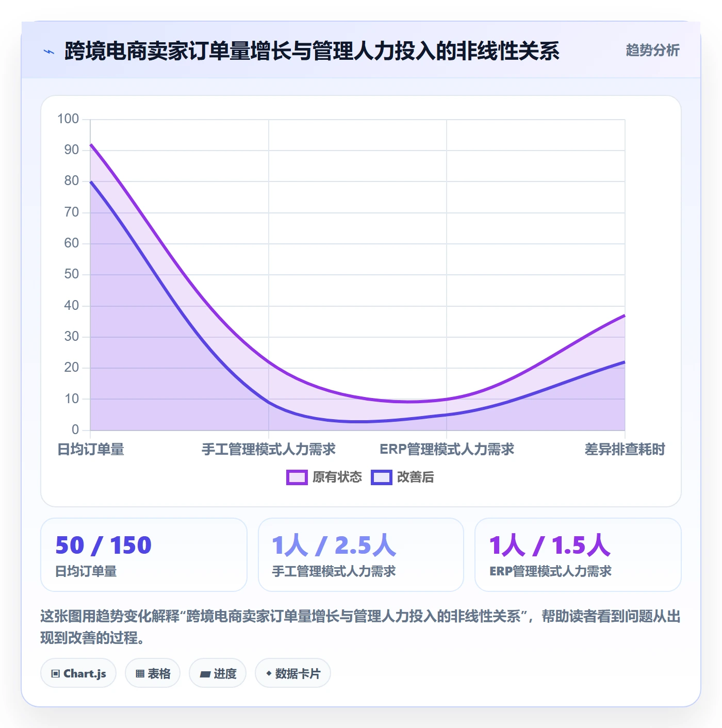Select the Chart.js tag chip
This screenshot has height=728, width=722.
[78, 673]
